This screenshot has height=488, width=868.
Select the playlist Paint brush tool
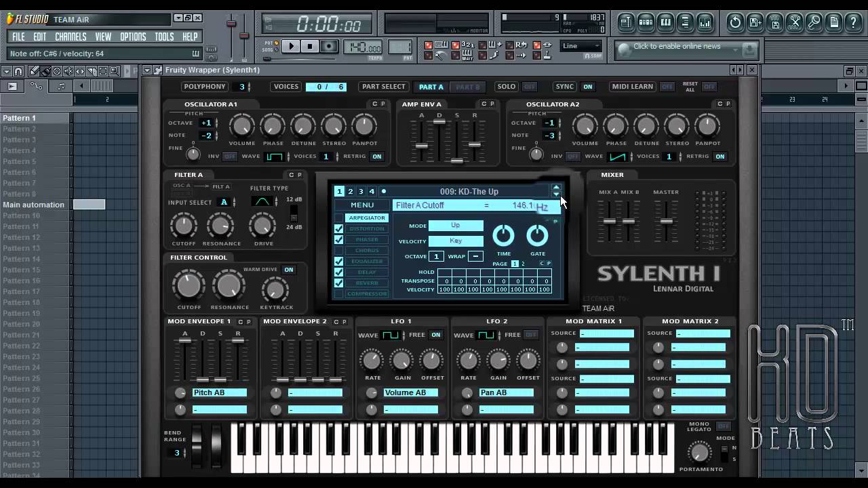coord(45,71)
